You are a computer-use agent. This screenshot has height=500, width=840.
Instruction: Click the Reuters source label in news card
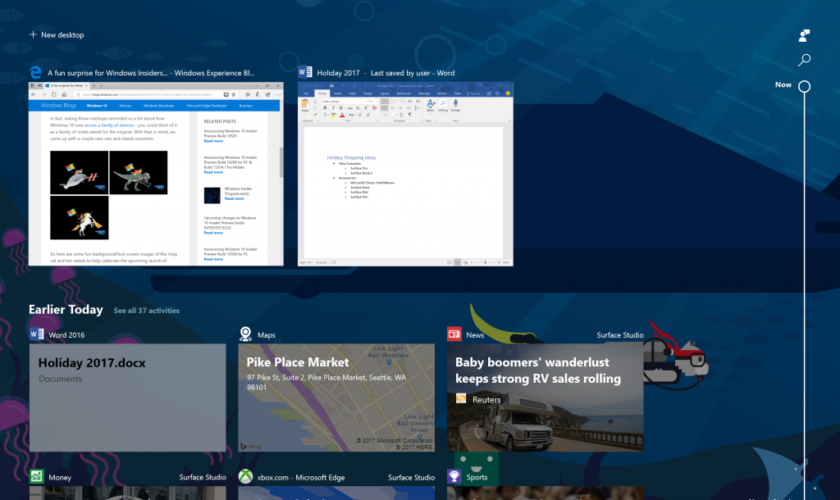click(486, 399)
